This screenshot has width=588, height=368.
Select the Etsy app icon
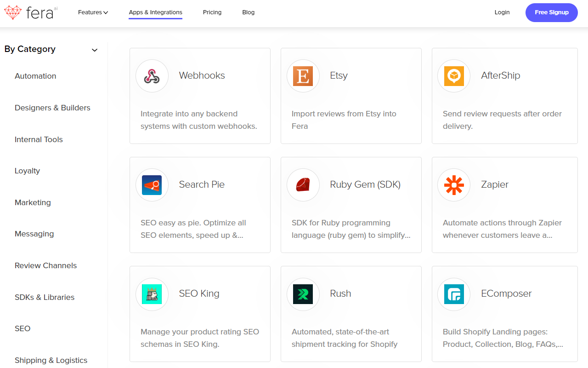[x=303, y=75]
